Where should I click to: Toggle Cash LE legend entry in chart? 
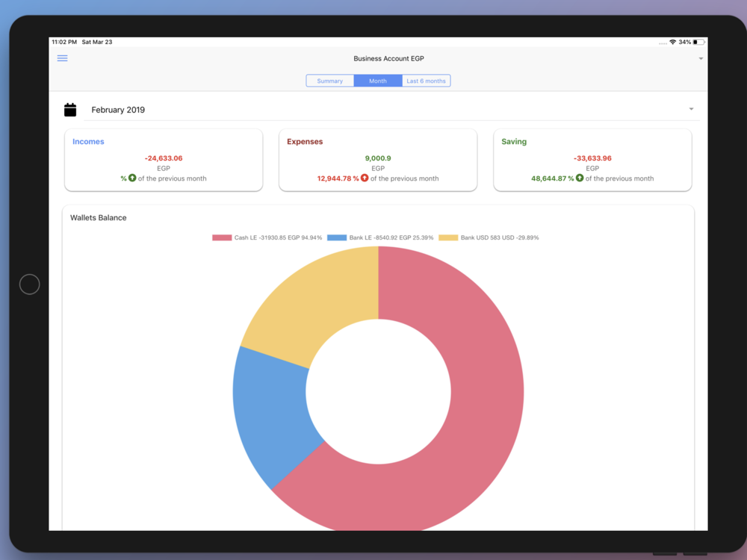point(267,237)
